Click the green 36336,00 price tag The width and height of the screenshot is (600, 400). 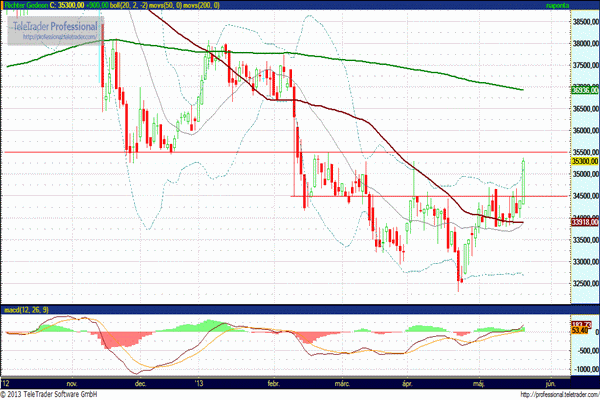(585, 90)
